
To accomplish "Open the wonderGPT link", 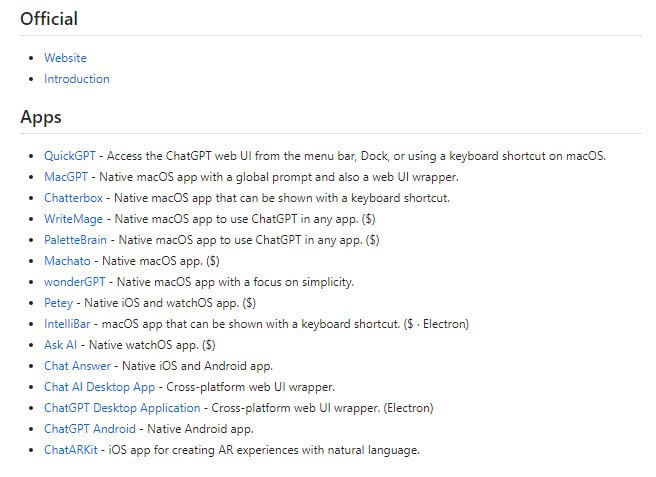I will [74, 282].
